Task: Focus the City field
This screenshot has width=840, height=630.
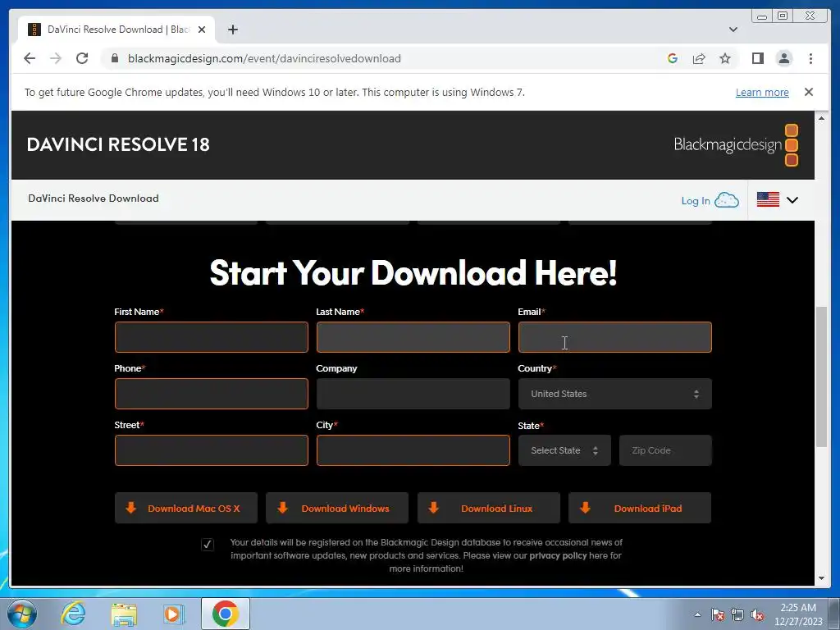Action: point(413,450)
